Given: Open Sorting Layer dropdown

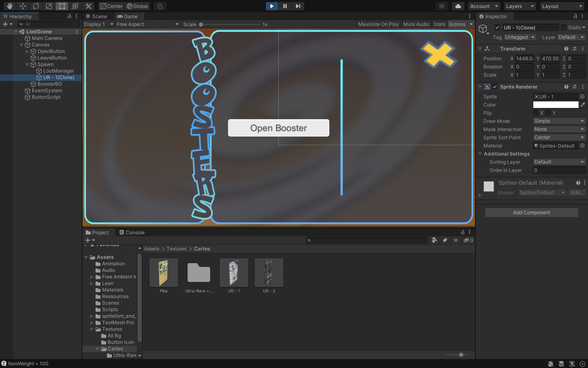Looking at the screenshot, I should click(x=559, y=162).
